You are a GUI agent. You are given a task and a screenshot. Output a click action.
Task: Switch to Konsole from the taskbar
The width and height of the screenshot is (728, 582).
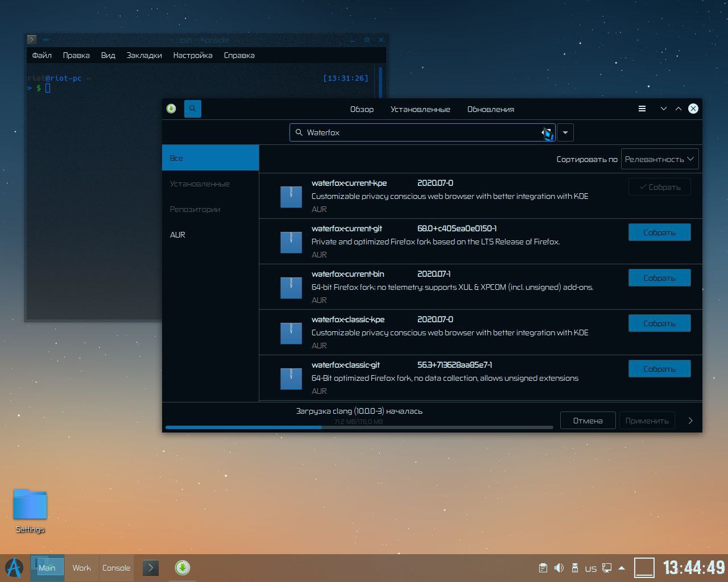point(150,568)
